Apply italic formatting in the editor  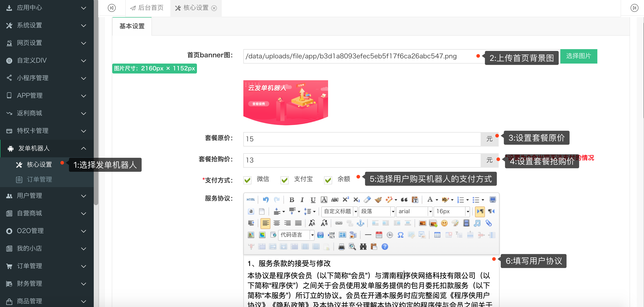pos(302,199)
